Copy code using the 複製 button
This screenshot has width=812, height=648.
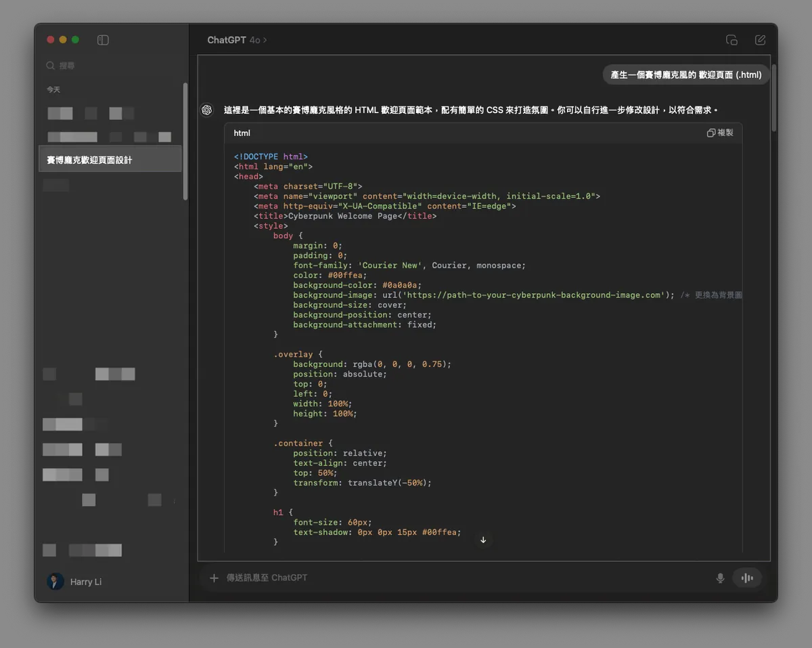tap(720, 133)
